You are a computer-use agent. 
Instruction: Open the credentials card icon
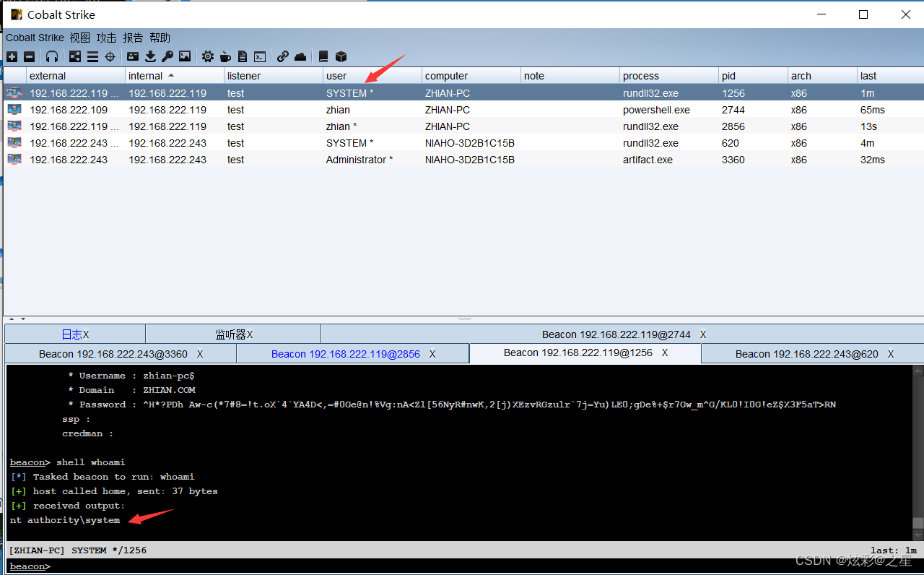133,56
